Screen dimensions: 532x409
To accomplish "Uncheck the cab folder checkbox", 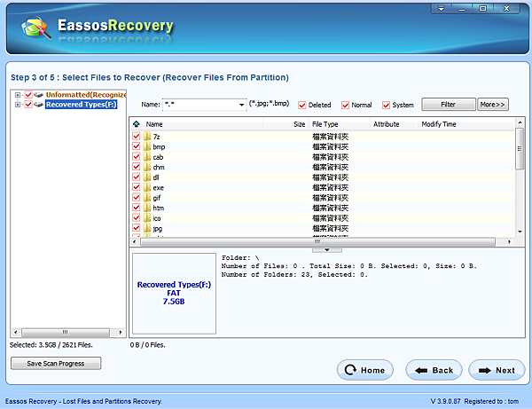I will pos(136,156).
